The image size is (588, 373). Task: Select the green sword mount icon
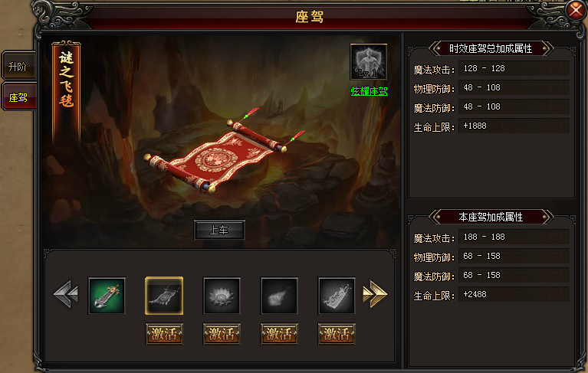(107, 296)
